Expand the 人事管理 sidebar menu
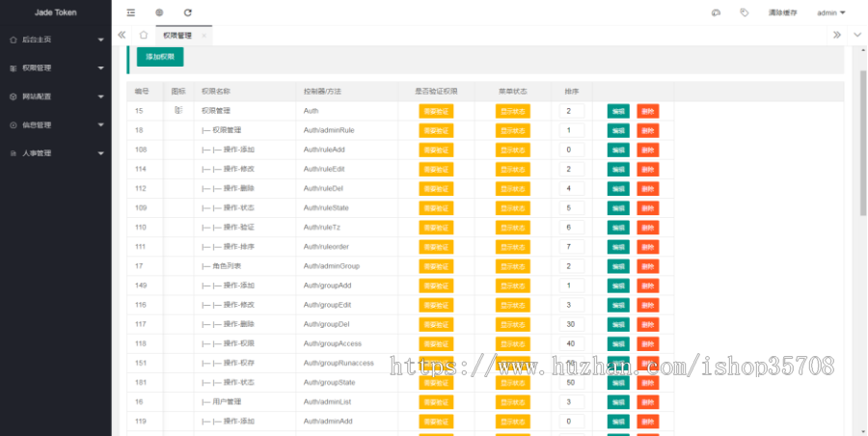The height and width of the screenshot is (436, 868). (55, 152)
